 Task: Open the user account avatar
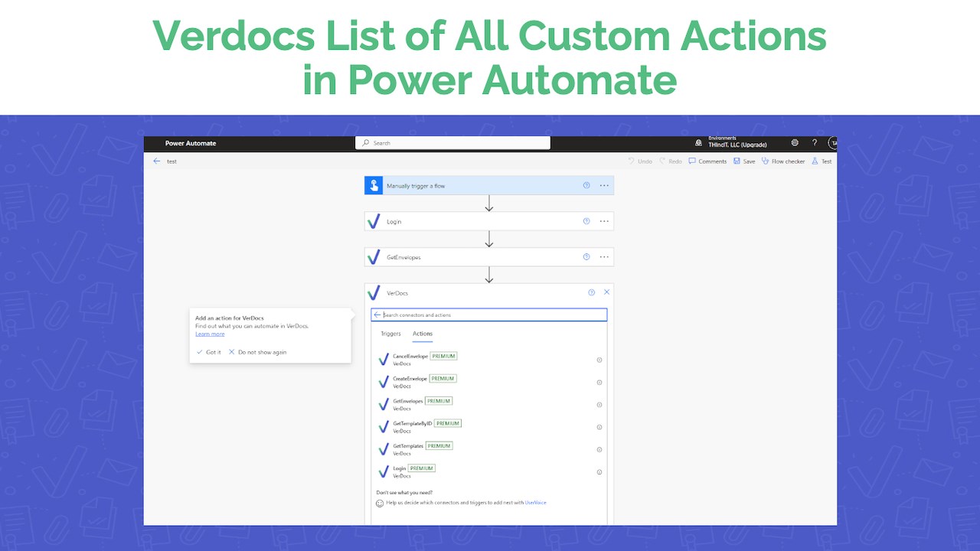coord(833,143)
